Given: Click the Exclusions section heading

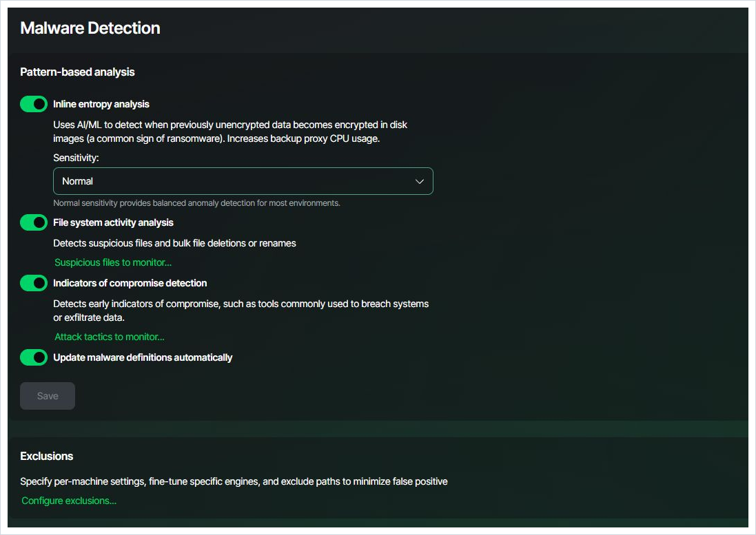Looking at the screenshot, I should pos(47,456).
